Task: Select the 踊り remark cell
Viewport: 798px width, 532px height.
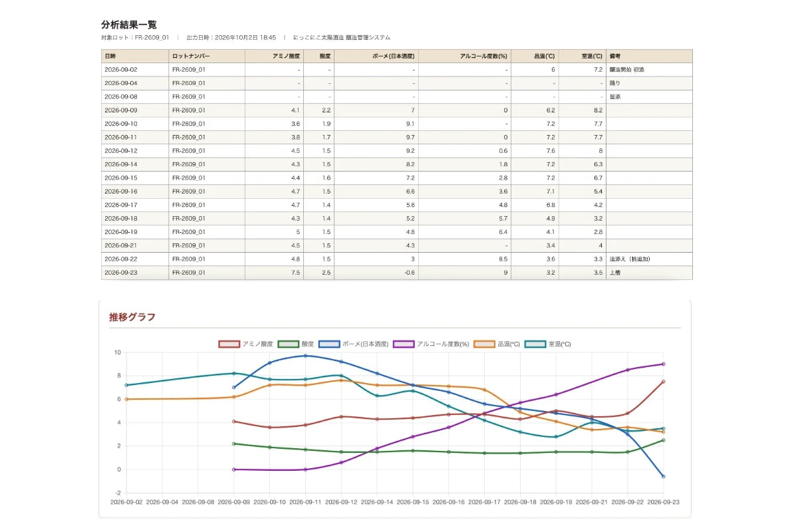Action: (x=649, y=83)
